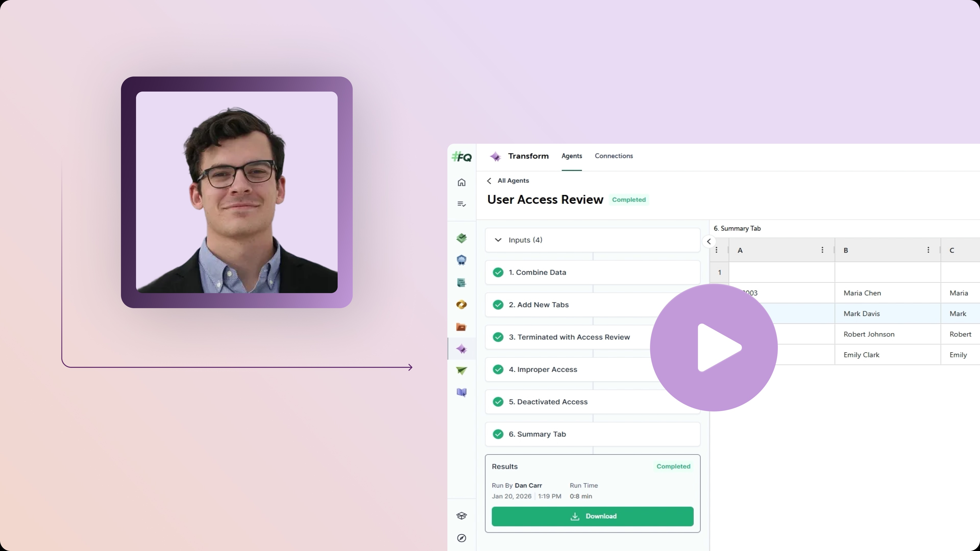Click the green paper plane sidebar icon
The image size is (980, 551).
click(x=461, y=371)
